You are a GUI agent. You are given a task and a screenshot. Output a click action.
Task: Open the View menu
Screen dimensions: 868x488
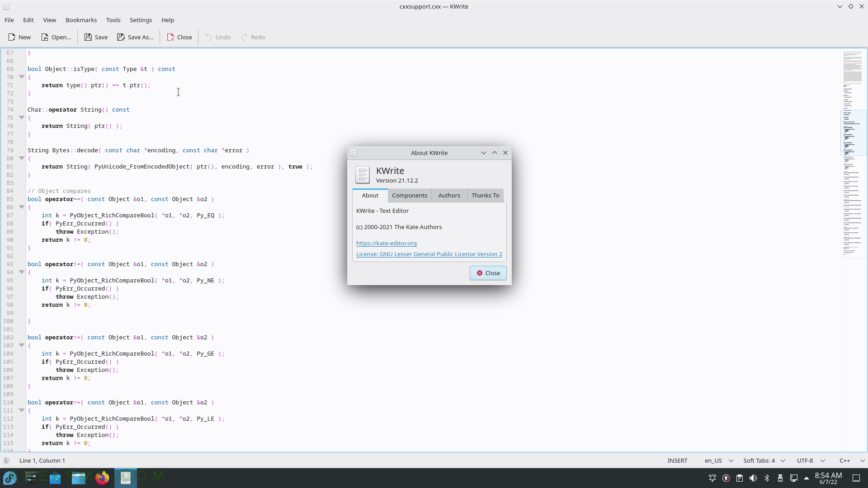point(49,20)
